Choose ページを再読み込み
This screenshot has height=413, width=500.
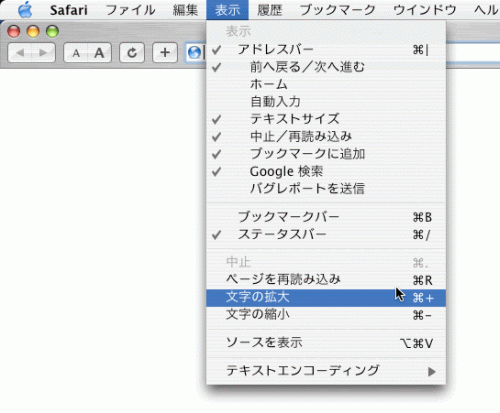click(326, 280)
